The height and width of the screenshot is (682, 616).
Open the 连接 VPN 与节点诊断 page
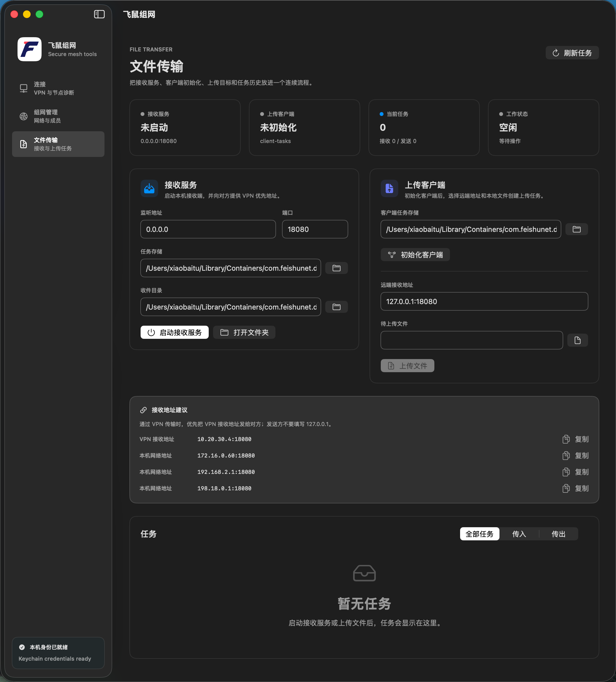58,88
